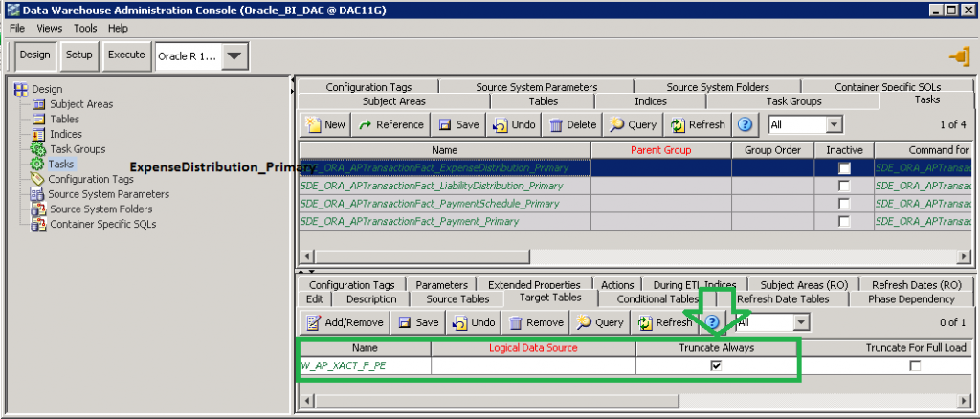The height and width of the screenshot is (419, 980).
Task: Open the upper Tables tab
Action: 543,101
